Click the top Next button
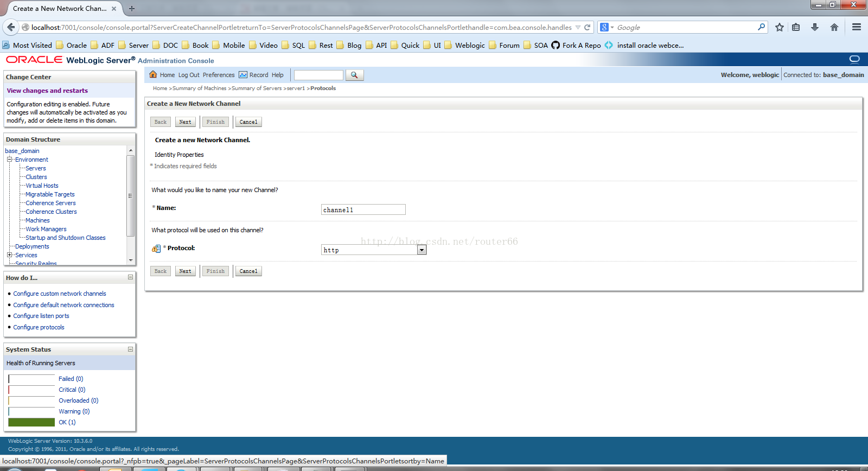Viewport: 868px width, 471px height. click(185, 122)
